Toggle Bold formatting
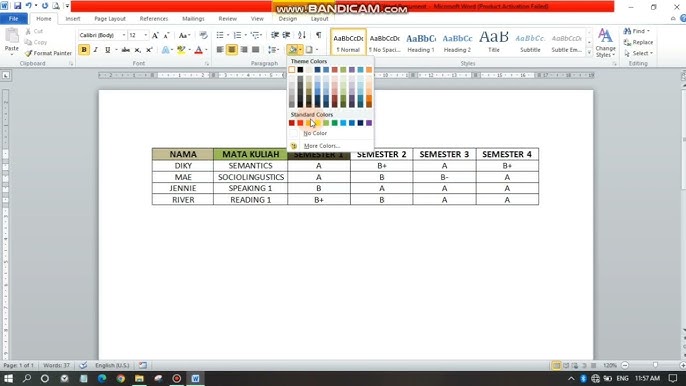686x386 pixels. 84,50
